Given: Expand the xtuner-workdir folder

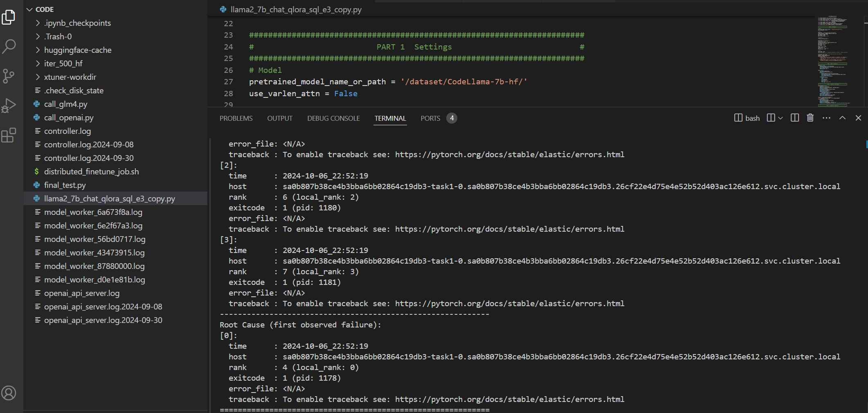Looking at the screenshot, I should [x=70, y=77].
